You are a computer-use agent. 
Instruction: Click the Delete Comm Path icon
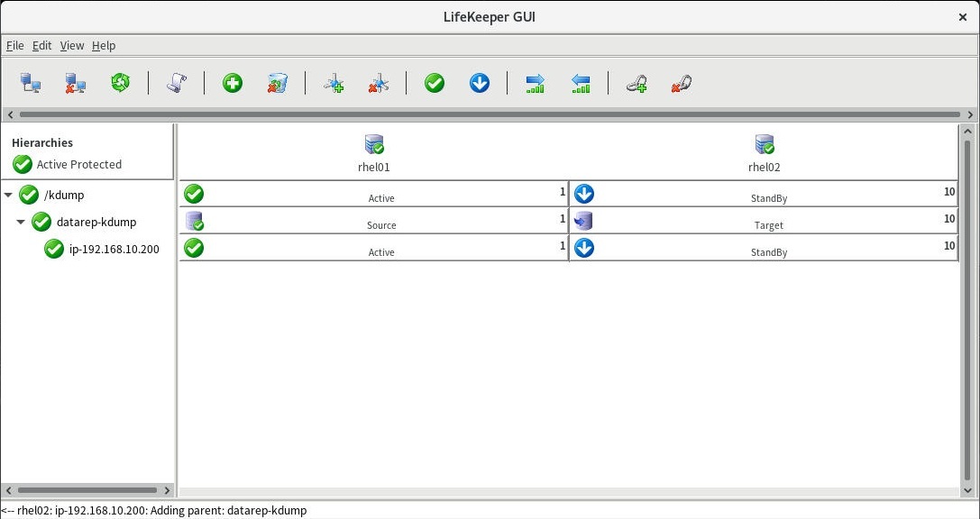[379, 84]
